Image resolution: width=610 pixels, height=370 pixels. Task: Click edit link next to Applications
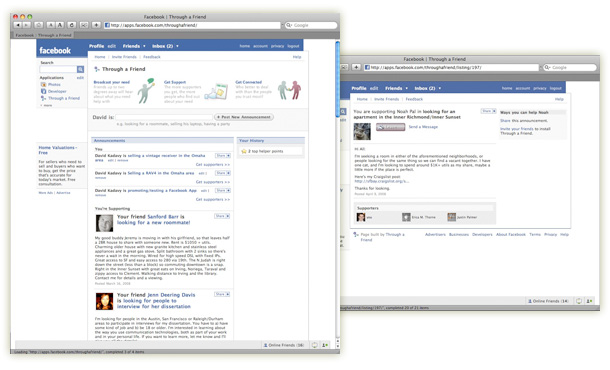(x=80, y=78)
